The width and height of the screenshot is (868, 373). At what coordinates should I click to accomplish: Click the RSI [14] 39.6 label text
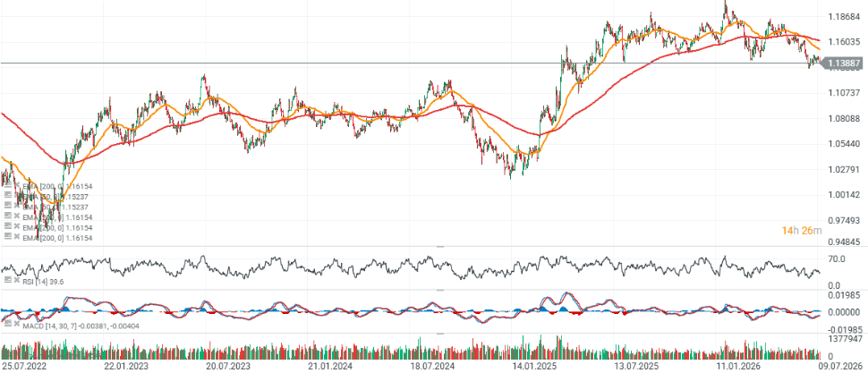click(43, 282)
